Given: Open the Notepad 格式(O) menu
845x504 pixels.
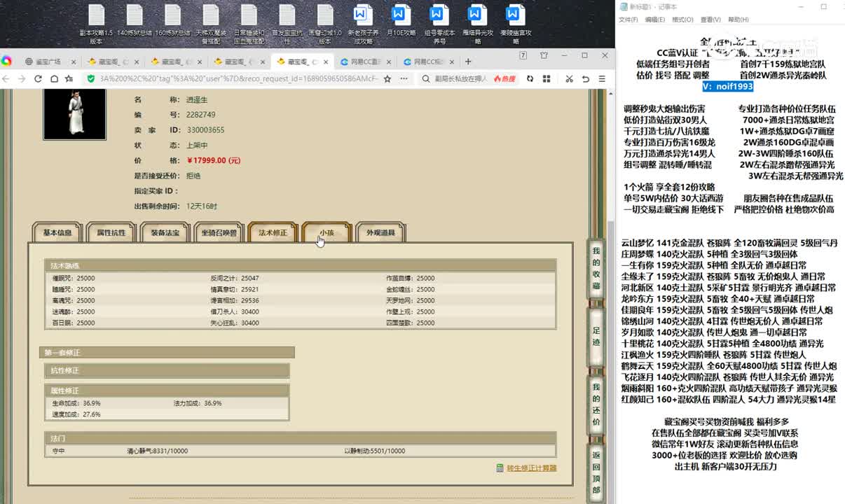Looking at the screenshot, I should [x=682, y=20].
